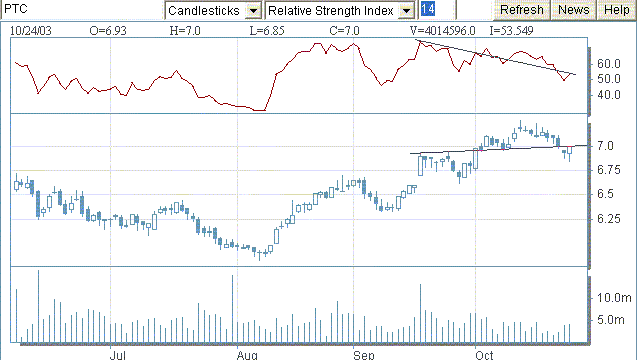
Task: Click the 10.0m volume axis label
Action: [x=614, y=298]
